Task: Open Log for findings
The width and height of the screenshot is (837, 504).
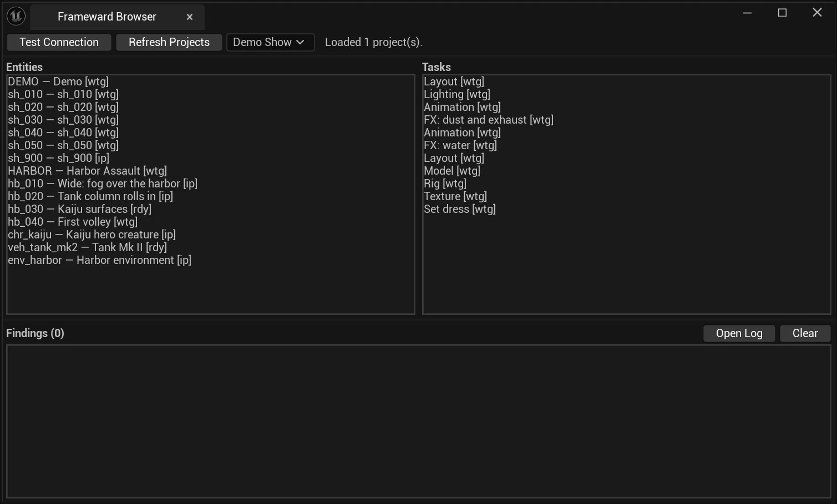Action: (x=739, y=333)
